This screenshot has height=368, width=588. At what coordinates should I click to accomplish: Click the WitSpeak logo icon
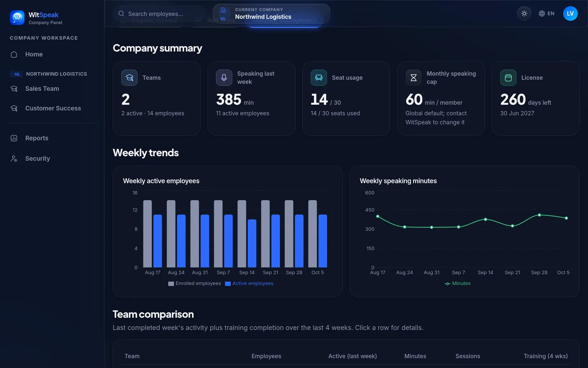click(17, 18)
